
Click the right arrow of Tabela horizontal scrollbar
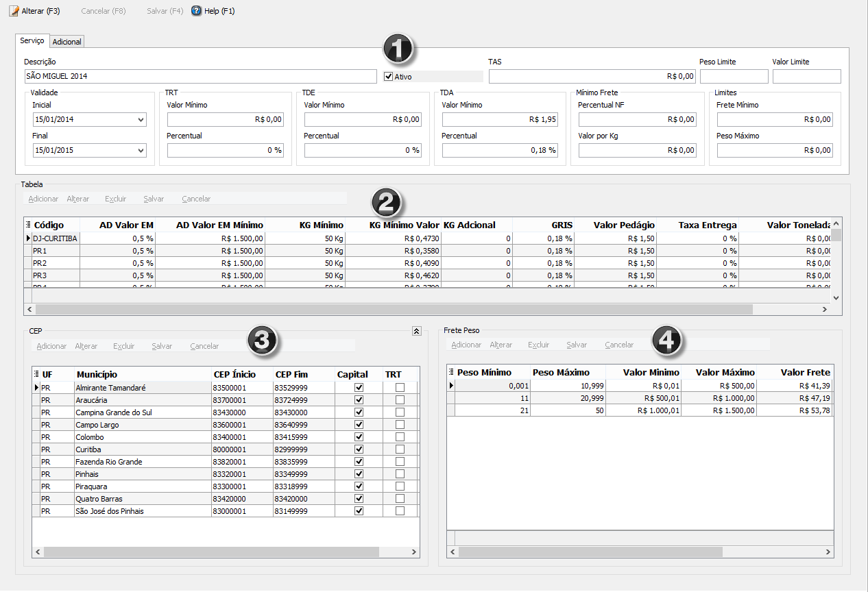point(825,310)
